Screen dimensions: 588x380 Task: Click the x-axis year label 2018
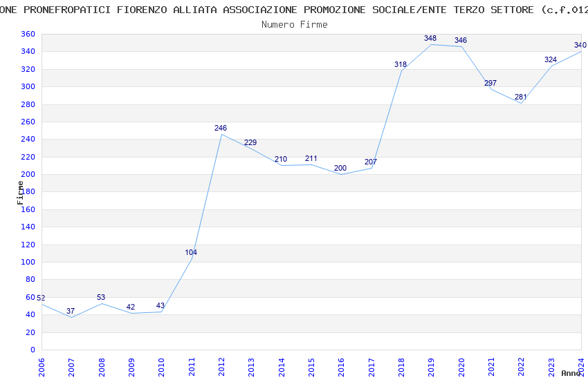401,368
